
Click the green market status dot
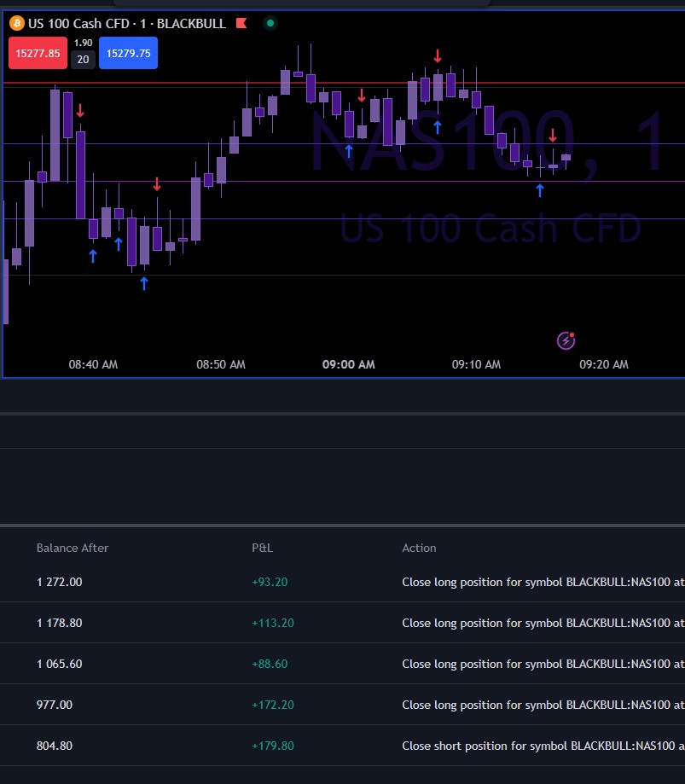click(270, 23)
